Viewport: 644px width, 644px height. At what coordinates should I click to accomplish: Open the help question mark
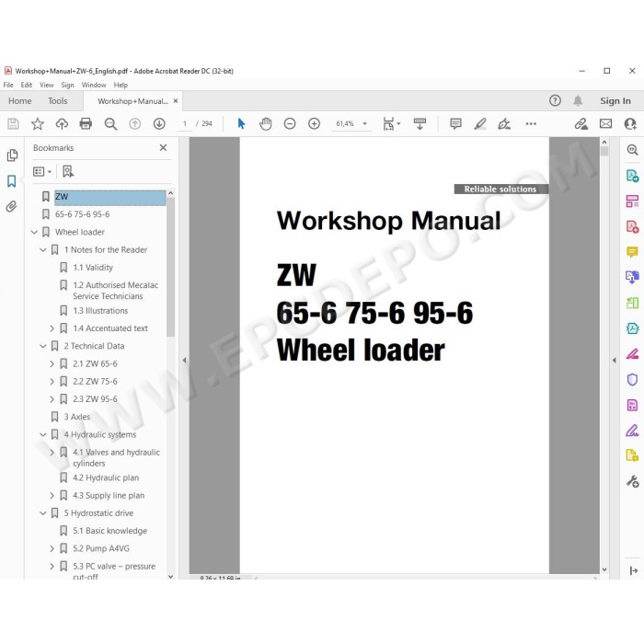click(x=555, y=100)
